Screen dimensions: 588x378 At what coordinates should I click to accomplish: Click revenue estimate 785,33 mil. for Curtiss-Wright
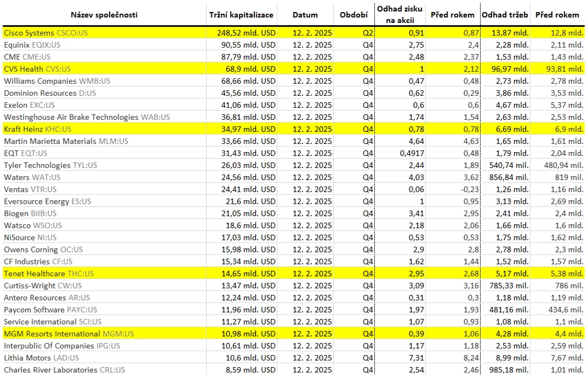(x=509, y=286)
